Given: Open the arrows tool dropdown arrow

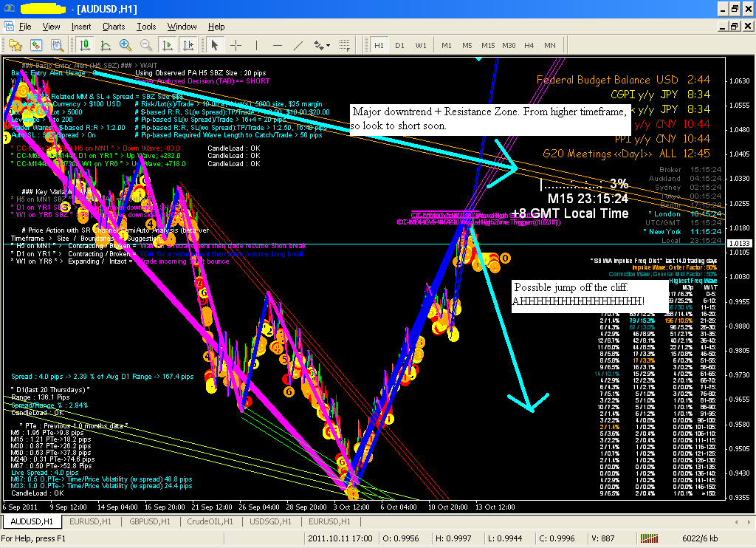Looking at the screenshot, I should pyautogui.click(x=329, y=45).
